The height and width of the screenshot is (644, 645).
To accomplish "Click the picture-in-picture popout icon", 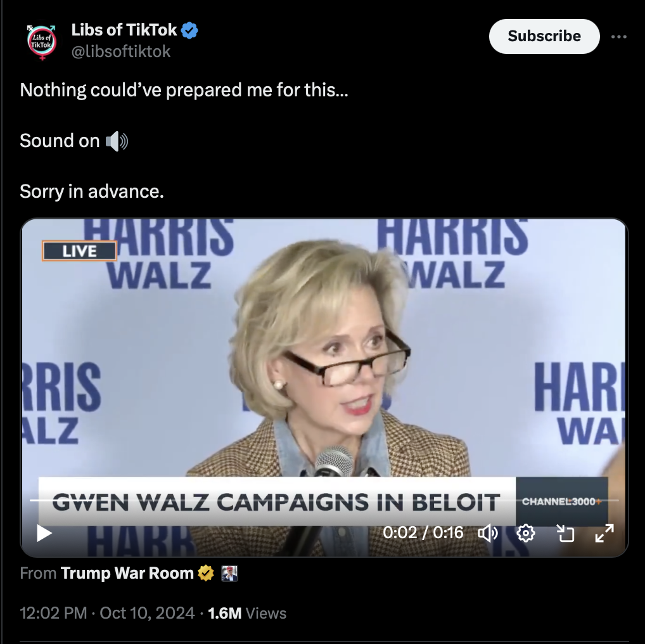I will (x=565, y=533).
